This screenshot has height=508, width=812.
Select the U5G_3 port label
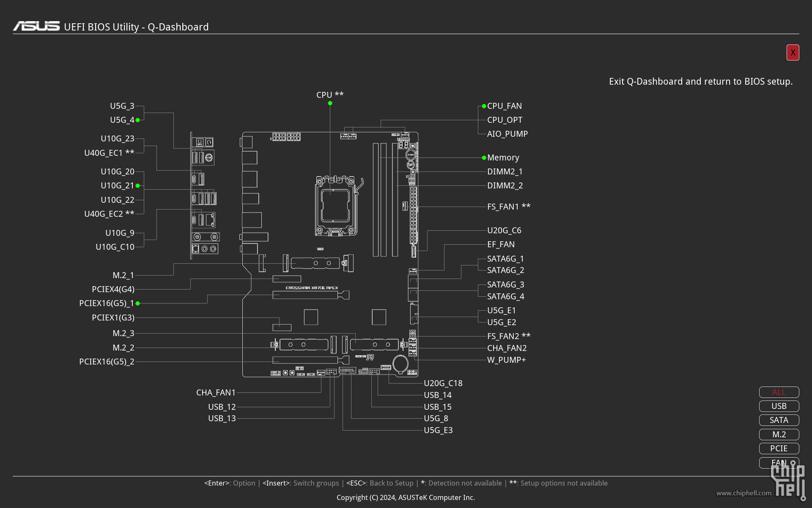[122, 106]
